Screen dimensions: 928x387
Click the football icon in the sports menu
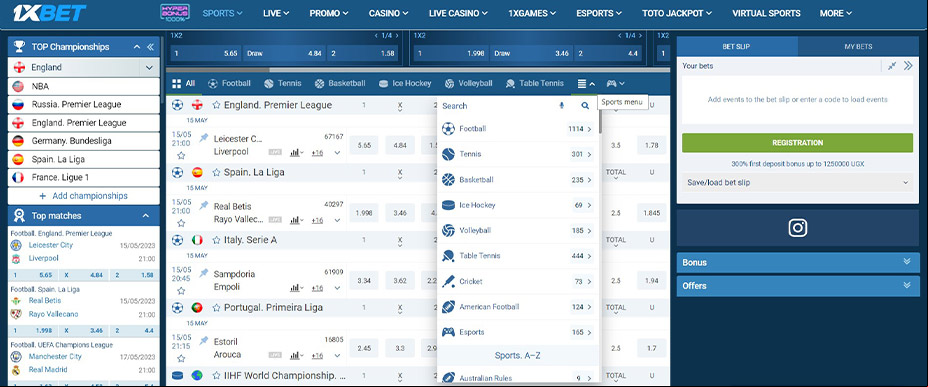coord(448,128)
